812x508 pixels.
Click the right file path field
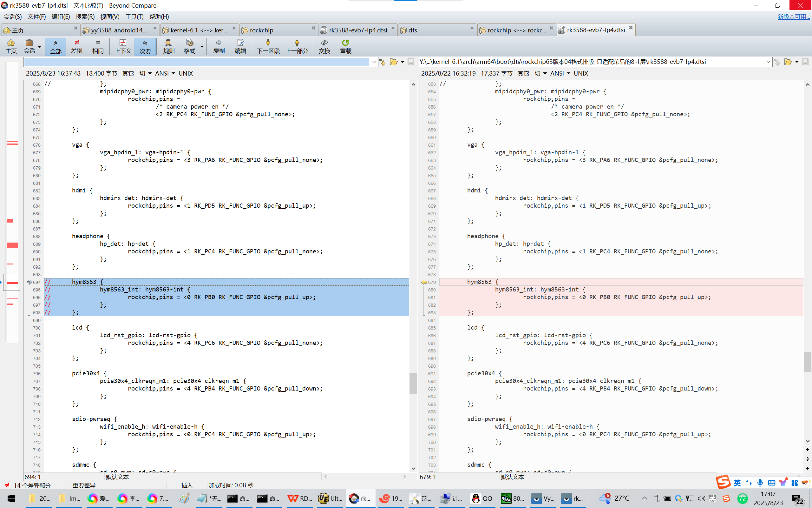coord(592,62)
